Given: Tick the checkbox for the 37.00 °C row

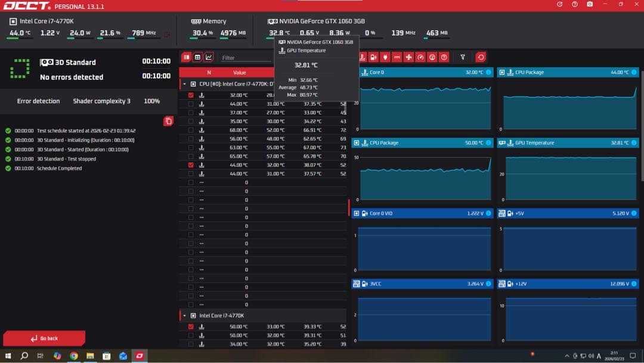Looking at the screenshot, I should [191, 112].
